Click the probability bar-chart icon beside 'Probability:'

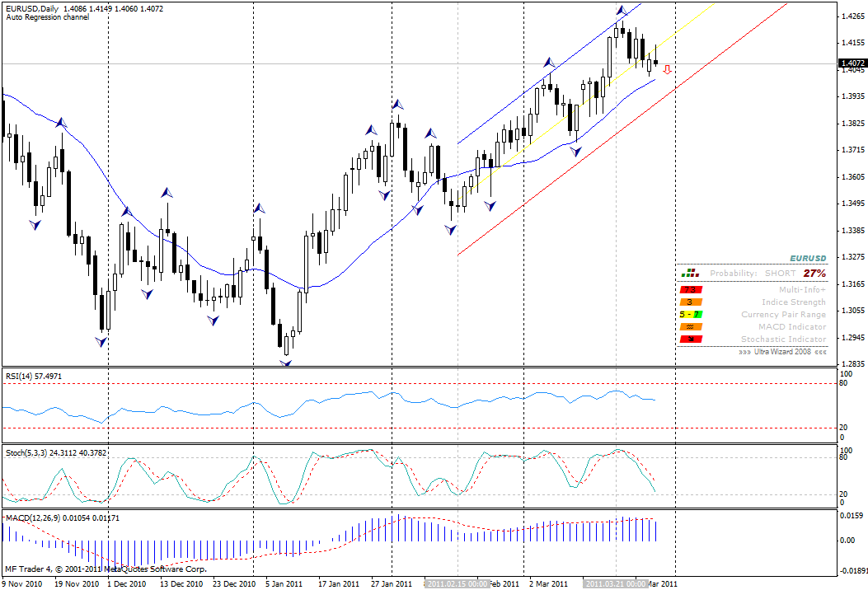[689, 273]
